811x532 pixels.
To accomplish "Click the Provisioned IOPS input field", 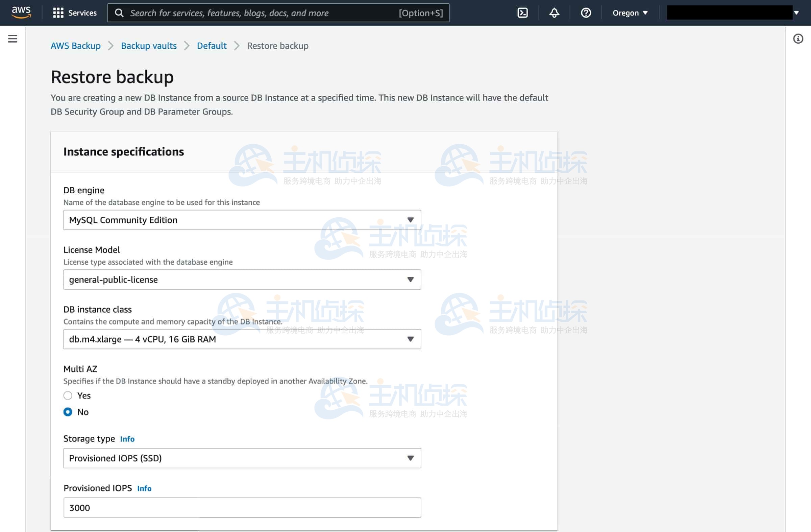I will point(242,507).
